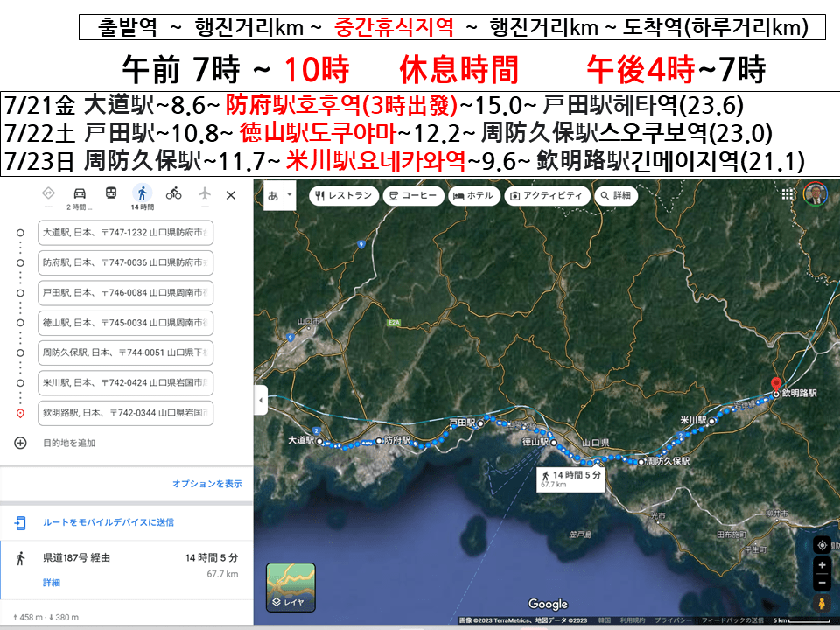Choose the cycling travel mode icon

[174, 193]
